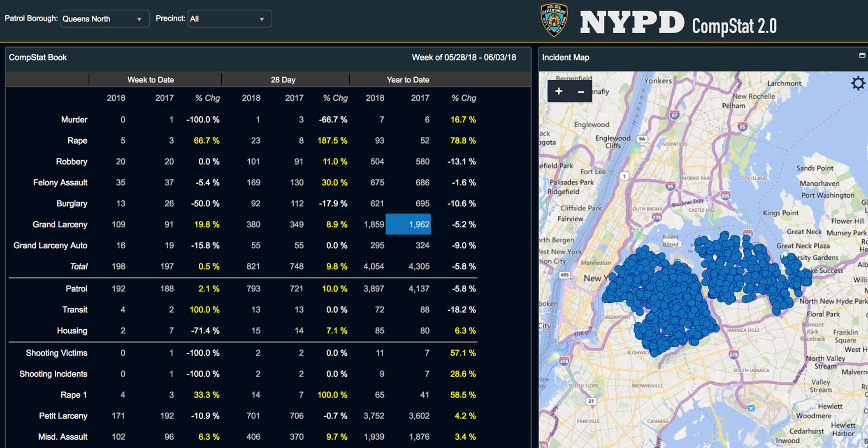Click the Housing row label
868x448 pixels.
point(72,330)
